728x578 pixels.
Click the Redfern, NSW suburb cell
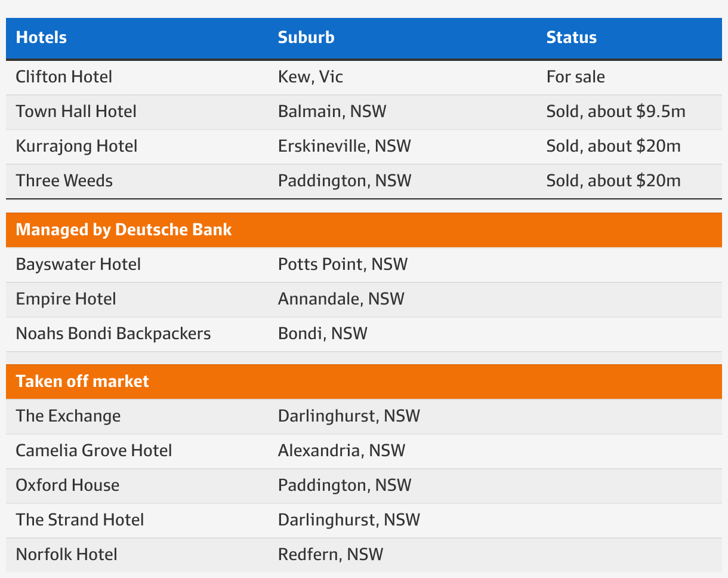pyautogui.click(x=331, y=555)
